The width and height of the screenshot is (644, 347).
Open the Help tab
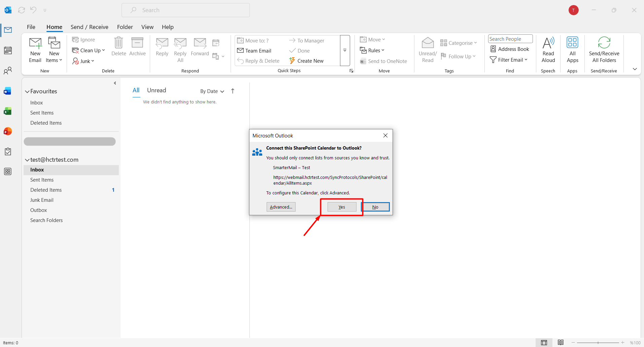click(168, 27)
